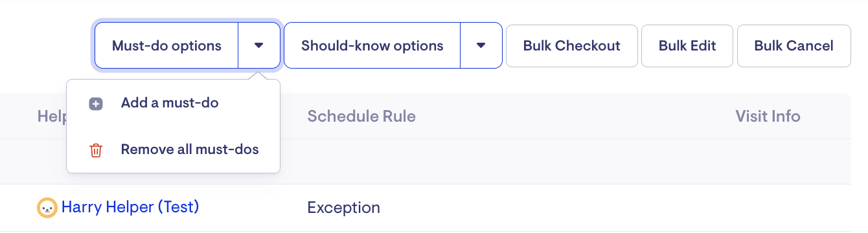Click the partially hidden Helper column header
Viewport: 868px width, 233px height.
pyautogui.click(x=51, y=116)
